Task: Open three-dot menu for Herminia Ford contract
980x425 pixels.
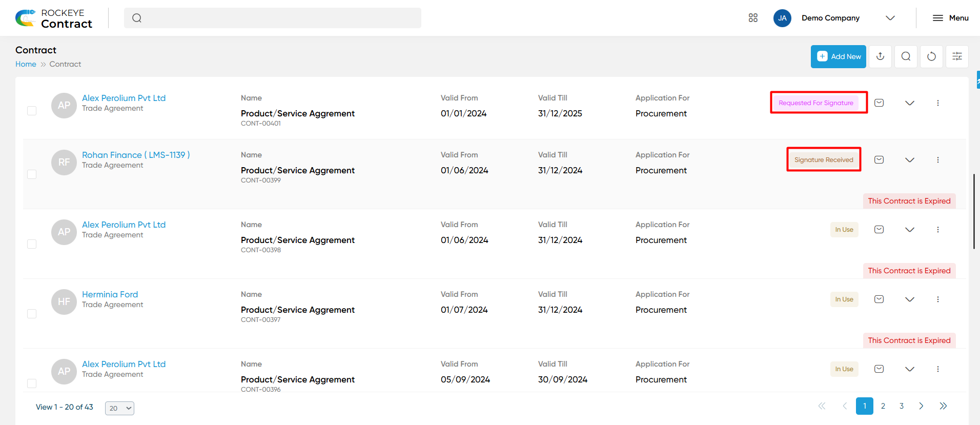Action: coord(938,299)
